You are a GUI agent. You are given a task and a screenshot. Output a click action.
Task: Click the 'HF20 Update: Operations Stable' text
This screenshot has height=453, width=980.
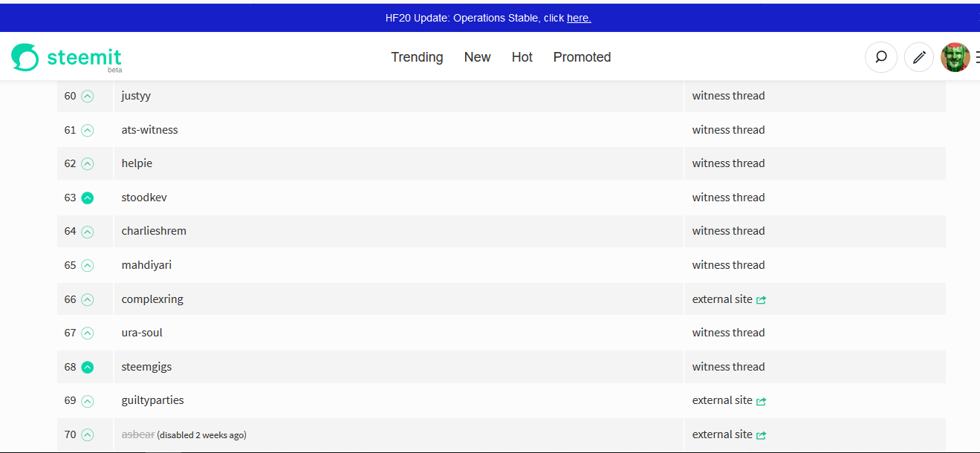click(463, 18)
